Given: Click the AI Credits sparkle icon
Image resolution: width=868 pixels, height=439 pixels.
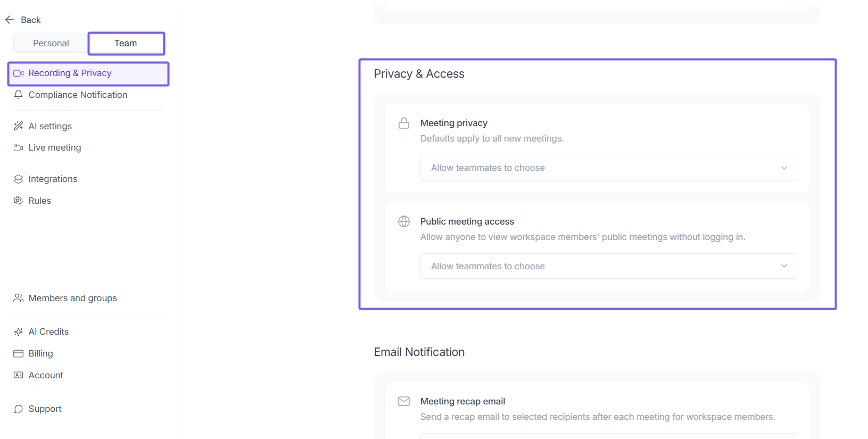Looking at the screenshot, I should pyautogui.click(x=19, y=332).
